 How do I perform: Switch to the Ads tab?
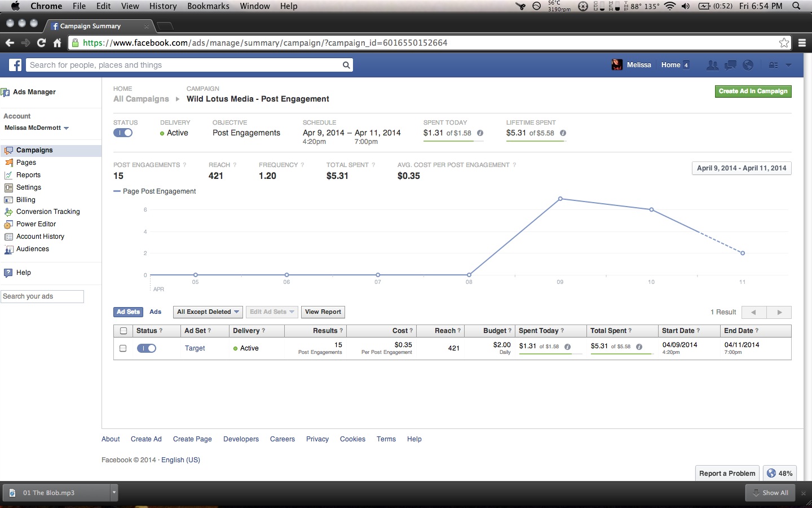pyautogui.click(x=156, y=312)
